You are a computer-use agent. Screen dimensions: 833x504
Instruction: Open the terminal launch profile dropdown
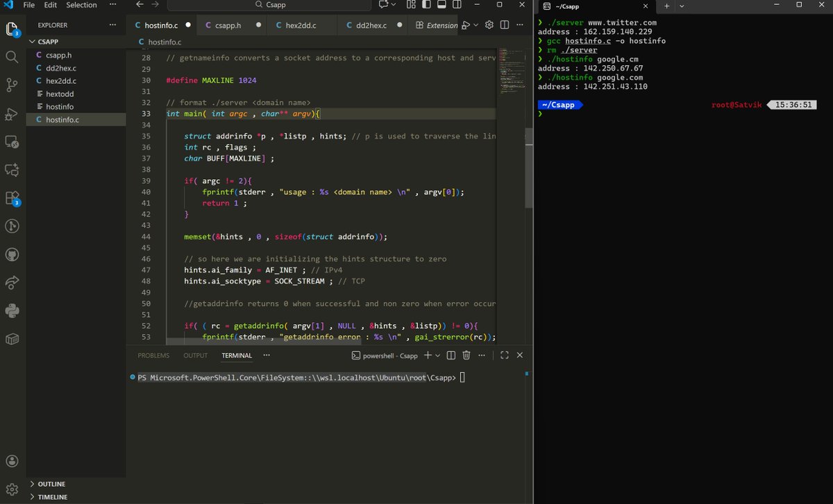437,355
